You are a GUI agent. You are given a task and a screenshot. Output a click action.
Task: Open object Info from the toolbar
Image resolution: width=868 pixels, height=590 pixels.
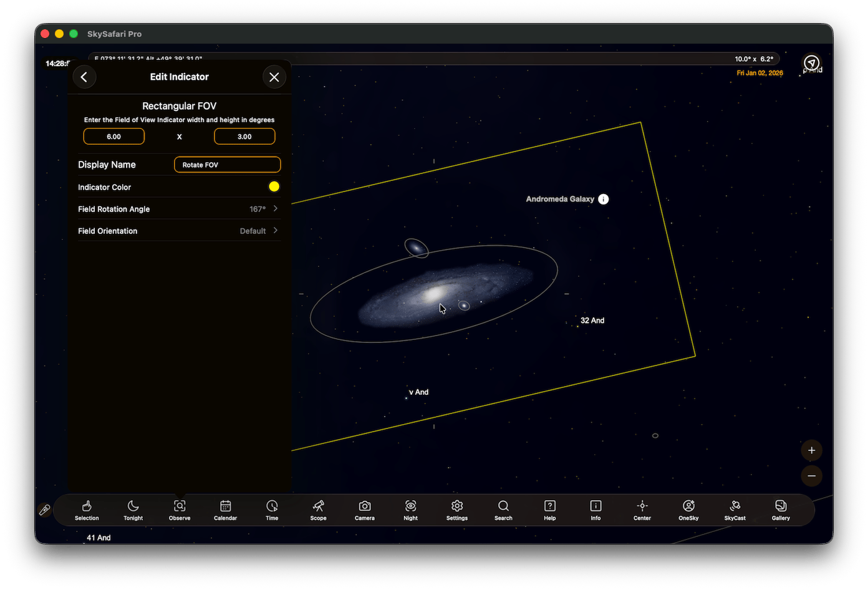point(596,510)
